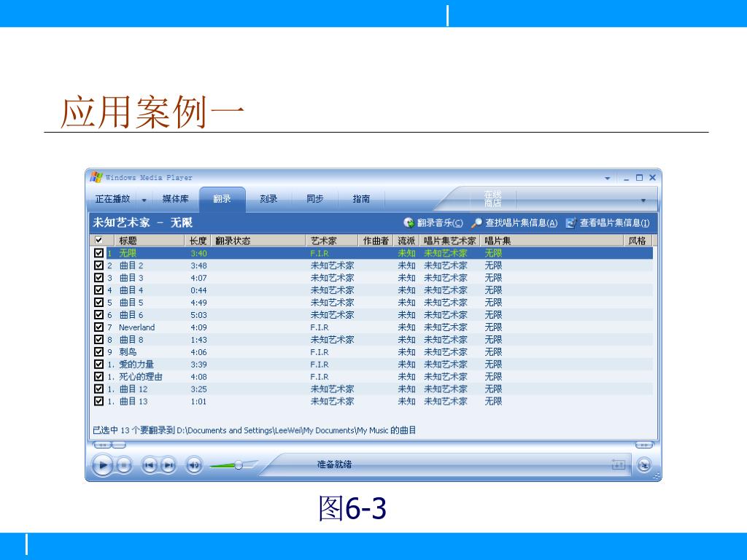Select the track titled 曲目 6

[131, 315]
